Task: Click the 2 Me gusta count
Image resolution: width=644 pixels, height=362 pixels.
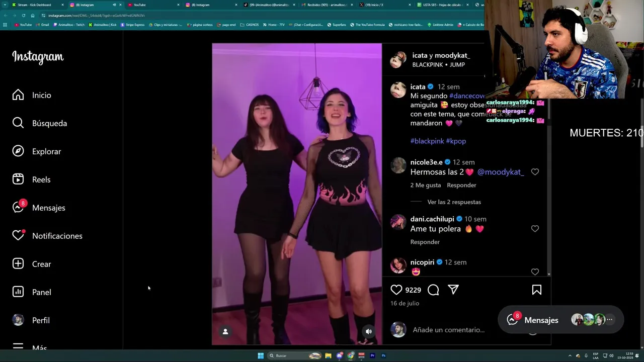Action: click(x=426, y=185)
